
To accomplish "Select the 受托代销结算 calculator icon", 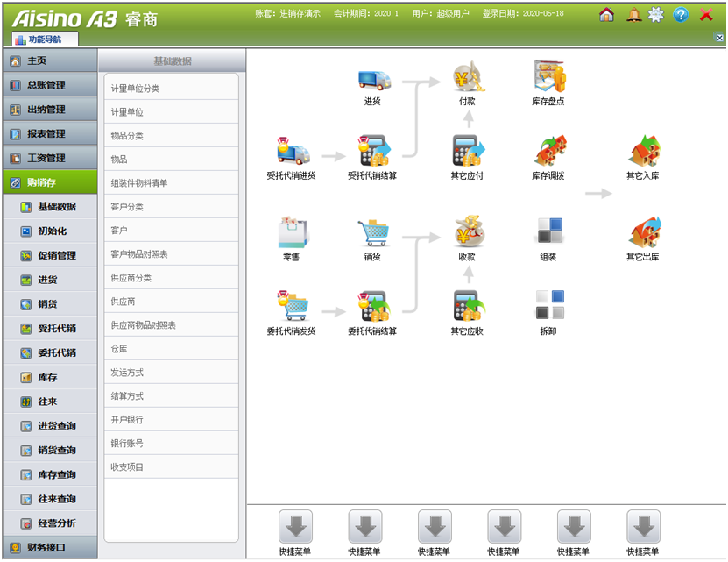I will click(372, 152).
